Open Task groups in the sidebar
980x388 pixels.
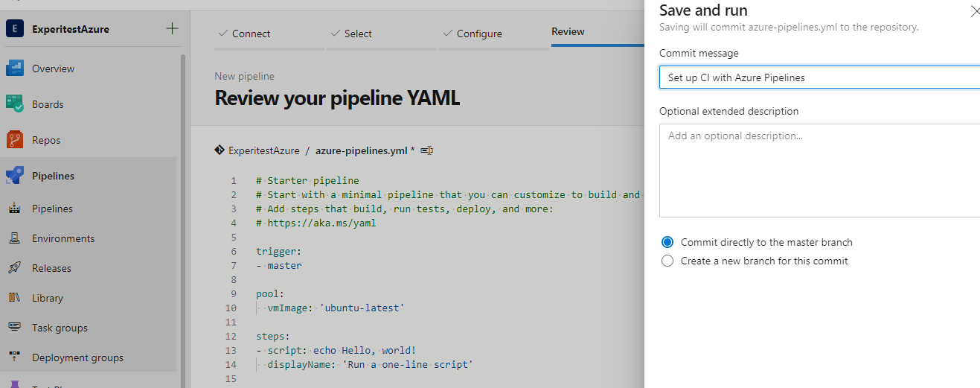60,328
